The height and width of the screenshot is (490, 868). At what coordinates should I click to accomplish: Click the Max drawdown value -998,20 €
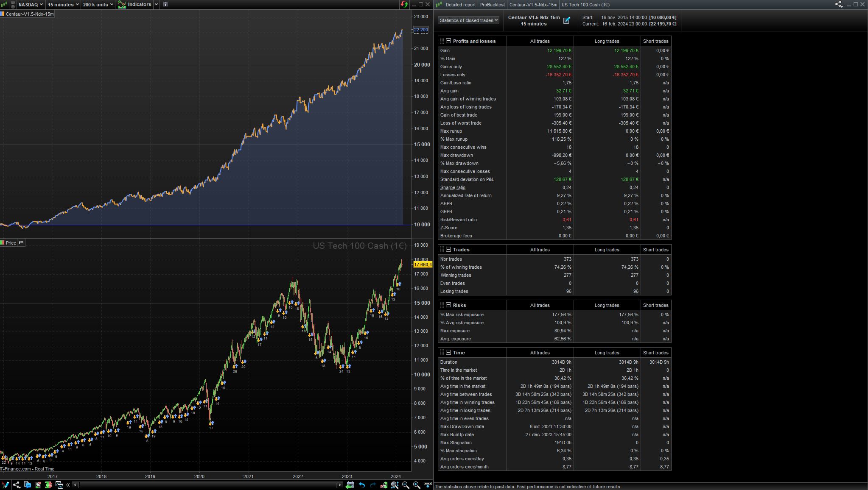pyautogui.click(x=562, y=155)
